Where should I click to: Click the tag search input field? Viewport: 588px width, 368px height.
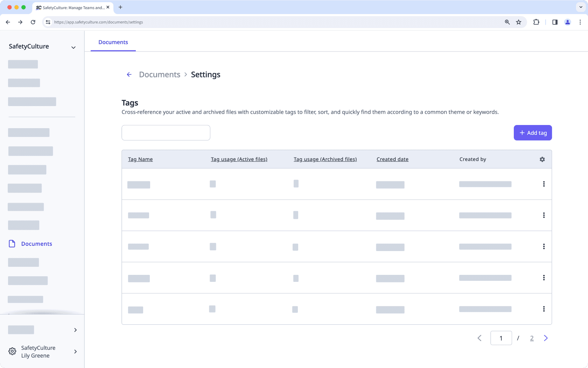click(x=166, y=133)
